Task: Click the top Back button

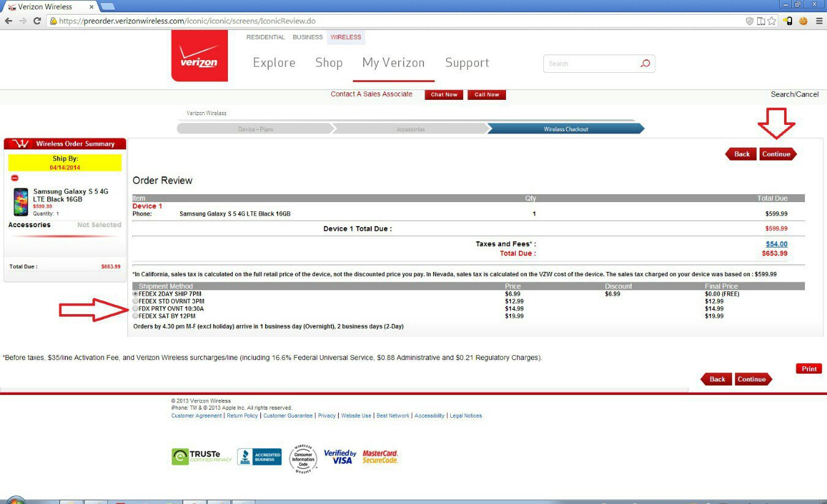Action: pos(741,154)
